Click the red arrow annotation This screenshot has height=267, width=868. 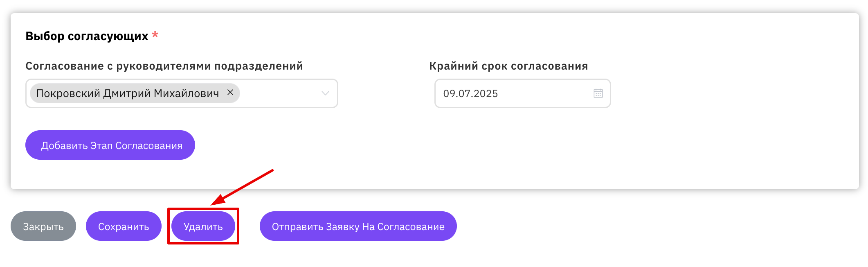pyautogui.click(x=242, y=187)
